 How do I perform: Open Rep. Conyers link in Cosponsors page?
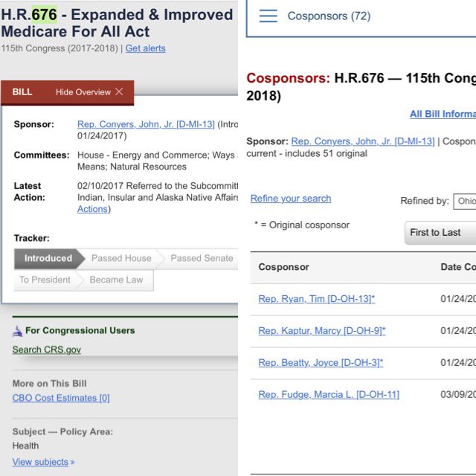pos(363,141)
